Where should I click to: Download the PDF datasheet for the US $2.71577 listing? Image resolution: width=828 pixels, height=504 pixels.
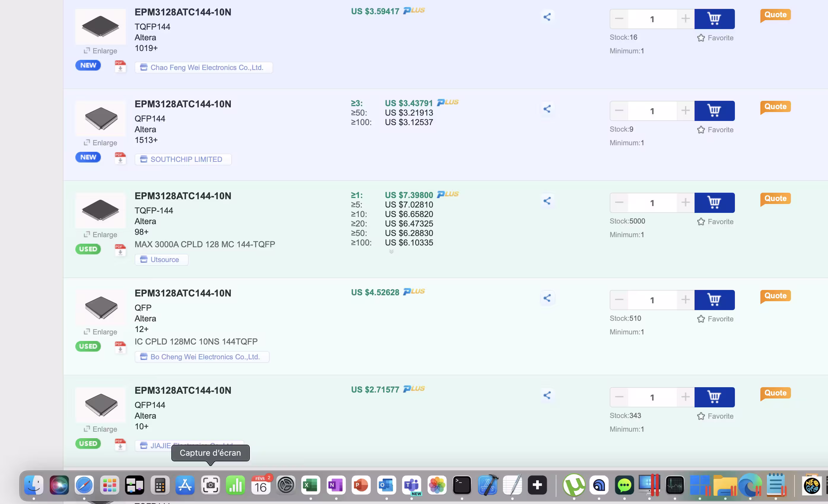click(x=120, y=444)
